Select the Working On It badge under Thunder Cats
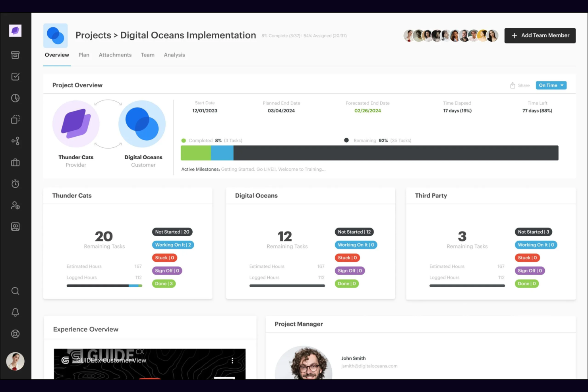This screenshot has height=392, width=588. pyautogui.click(x=172, y=245)
